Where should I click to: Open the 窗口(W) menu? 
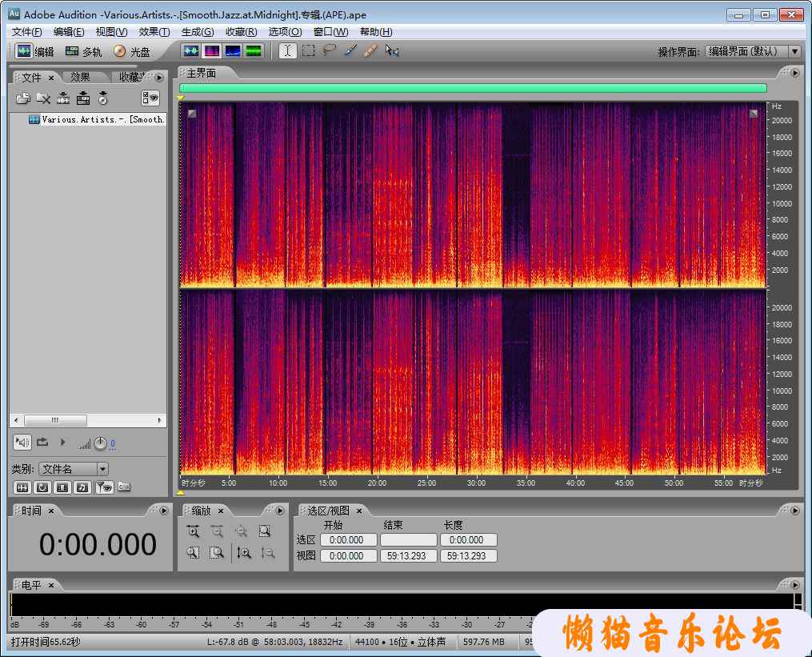coord(331,32)
